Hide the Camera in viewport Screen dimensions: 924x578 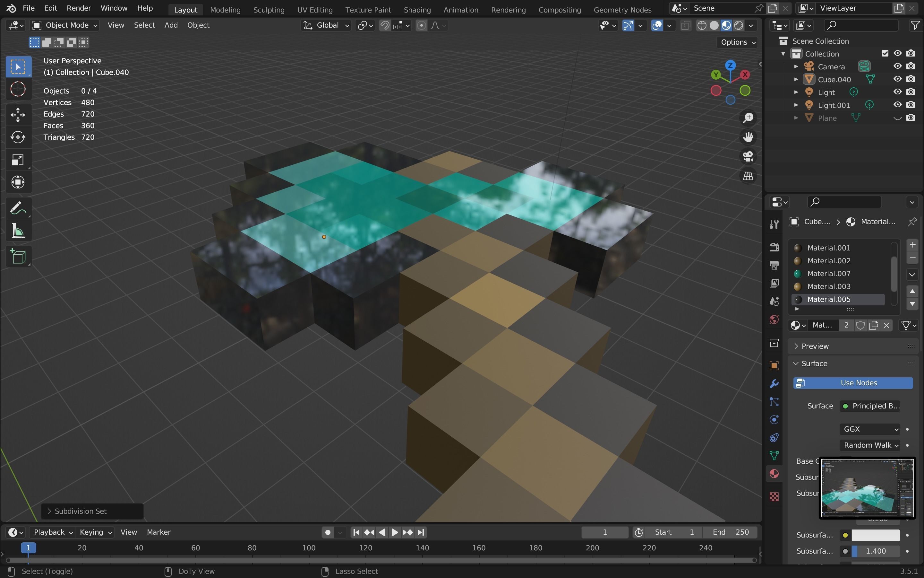coord(897,66)
